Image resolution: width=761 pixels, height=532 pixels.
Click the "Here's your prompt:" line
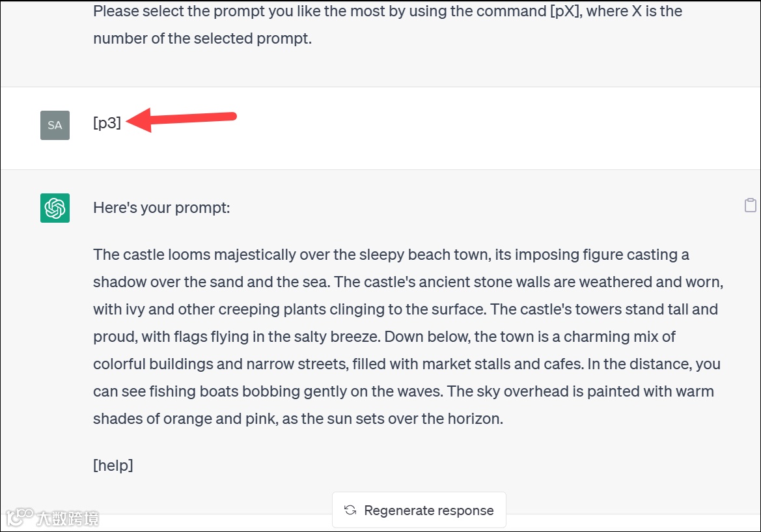161,208
